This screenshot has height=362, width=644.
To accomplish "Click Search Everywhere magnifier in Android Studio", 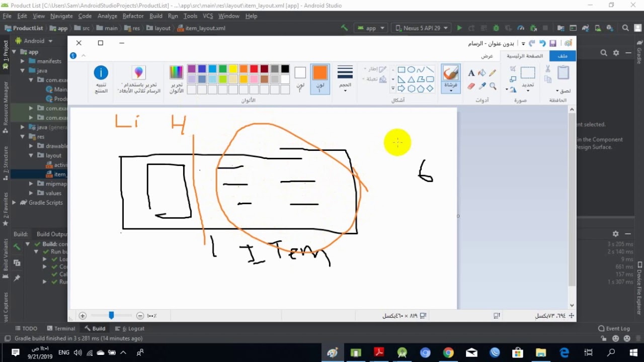I will (625, 28).
